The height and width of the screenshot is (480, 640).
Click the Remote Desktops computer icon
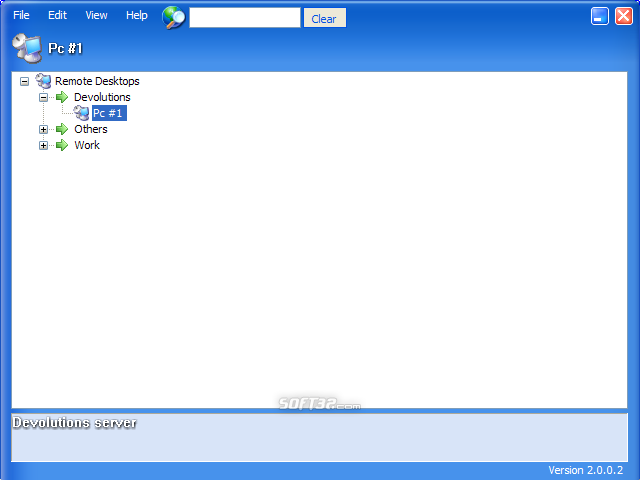[43, 81]
